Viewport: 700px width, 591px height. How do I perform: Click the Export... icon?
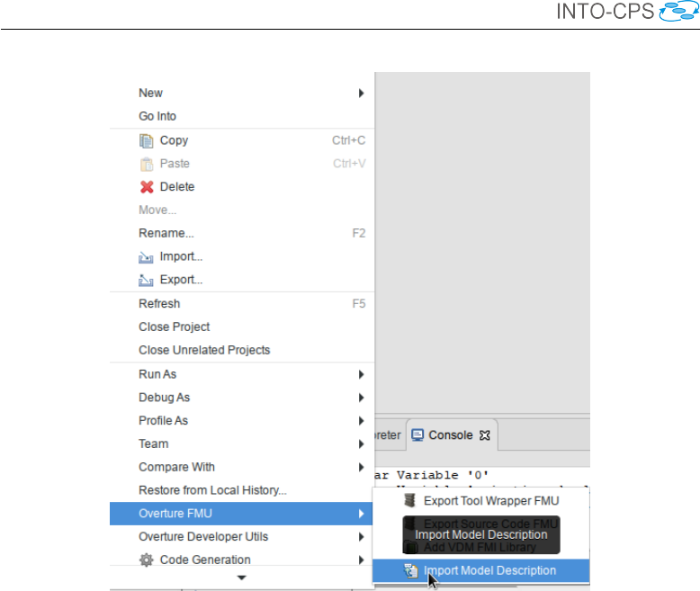[146, 280]
